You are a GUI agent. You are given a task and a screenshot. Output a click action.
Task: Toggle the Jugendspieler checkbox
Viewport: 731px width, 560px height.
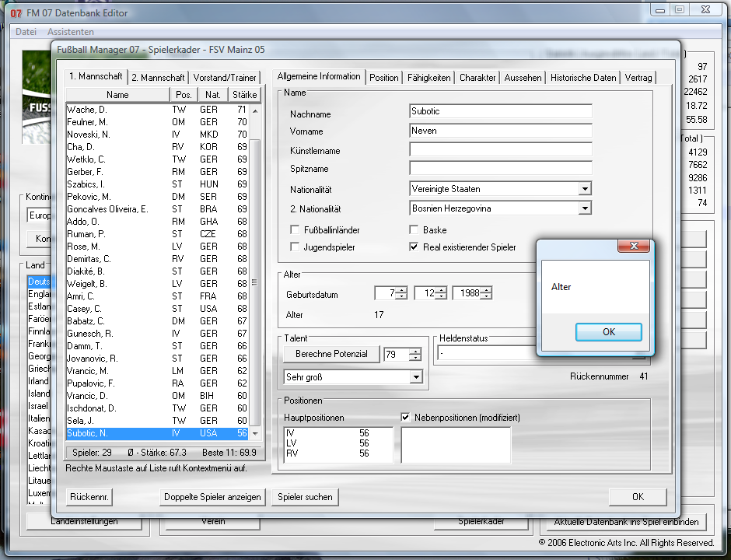point(295,247)
